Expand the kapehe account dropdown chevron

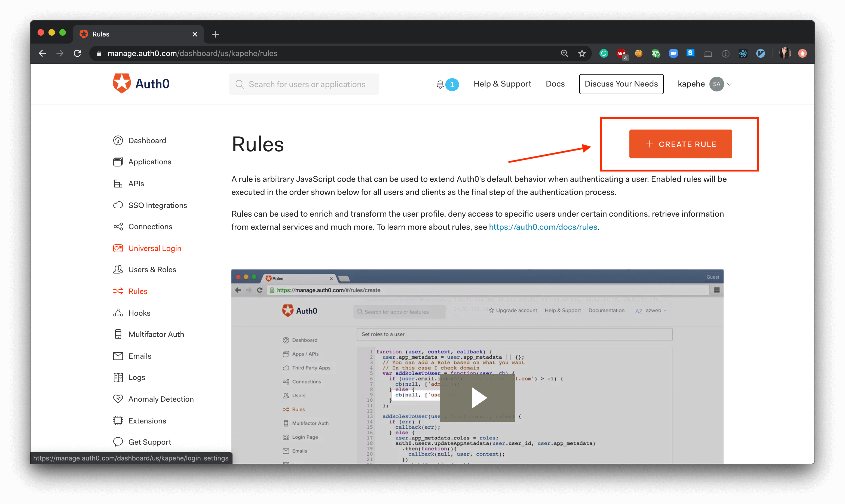729,84
